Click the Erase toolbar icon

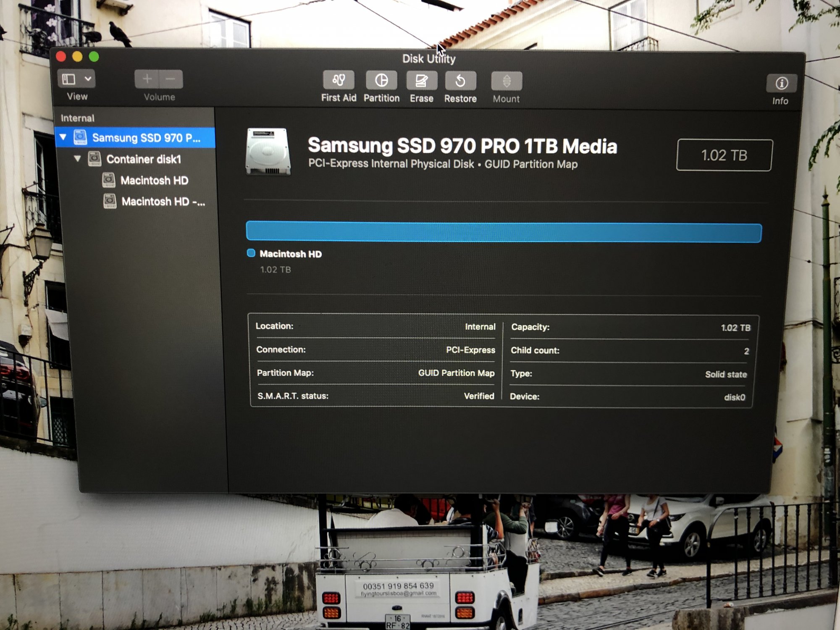point(421,81)
